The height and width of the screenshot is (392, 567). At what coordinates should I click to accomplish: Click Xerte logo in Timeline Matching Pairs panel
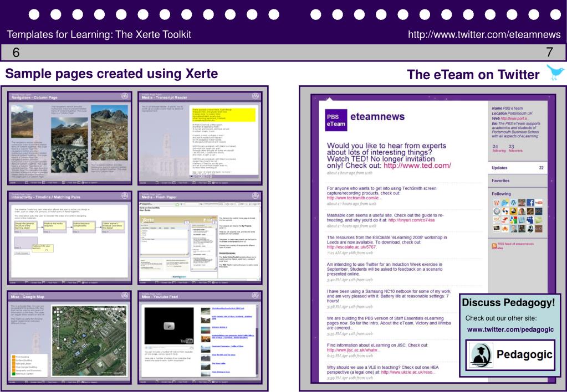[x=125, y=196]
